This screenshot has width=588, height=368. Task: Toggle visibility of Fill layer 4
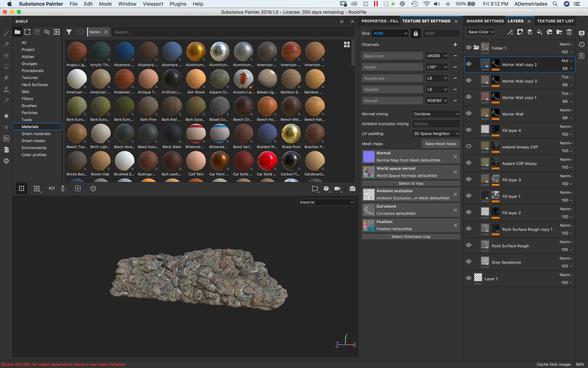coord(469,130)
